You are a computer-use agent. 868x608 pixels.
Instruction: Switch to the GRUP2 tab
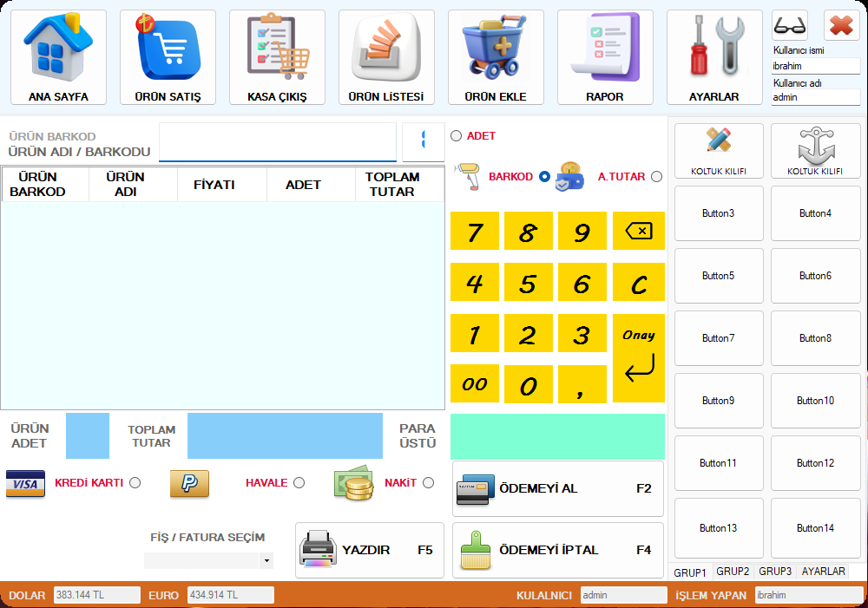click(733, 572)
